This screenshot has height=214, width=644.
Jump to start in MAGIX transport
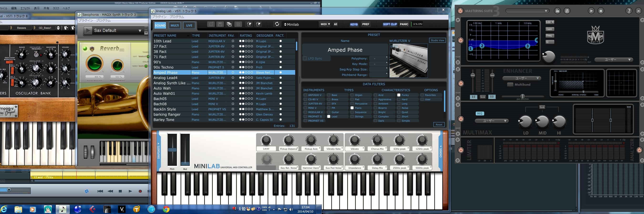coord(100,191)
